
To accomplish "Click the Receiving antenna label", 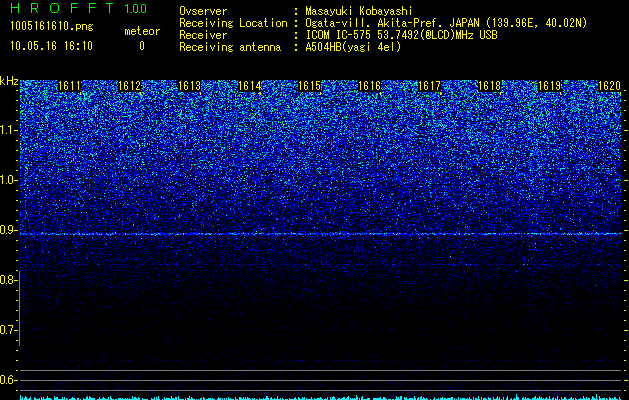I will (230, 47).
